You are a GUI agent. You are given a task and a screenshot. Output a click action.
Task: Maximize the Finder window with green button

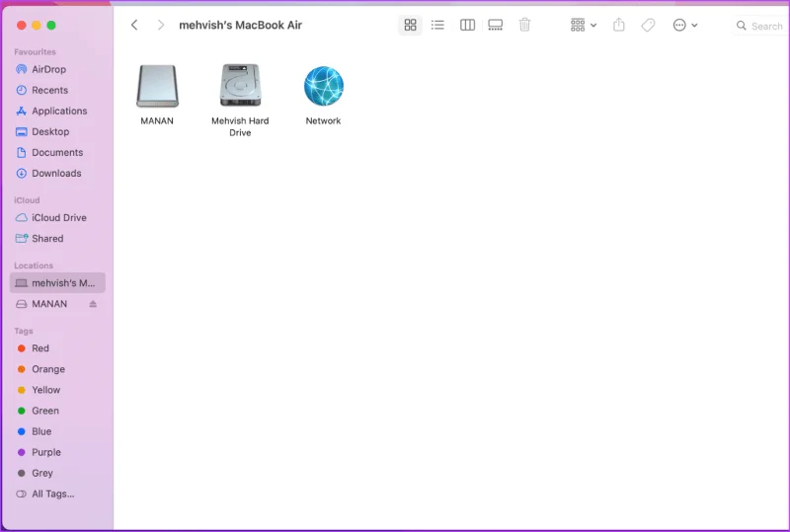(51, 26)
